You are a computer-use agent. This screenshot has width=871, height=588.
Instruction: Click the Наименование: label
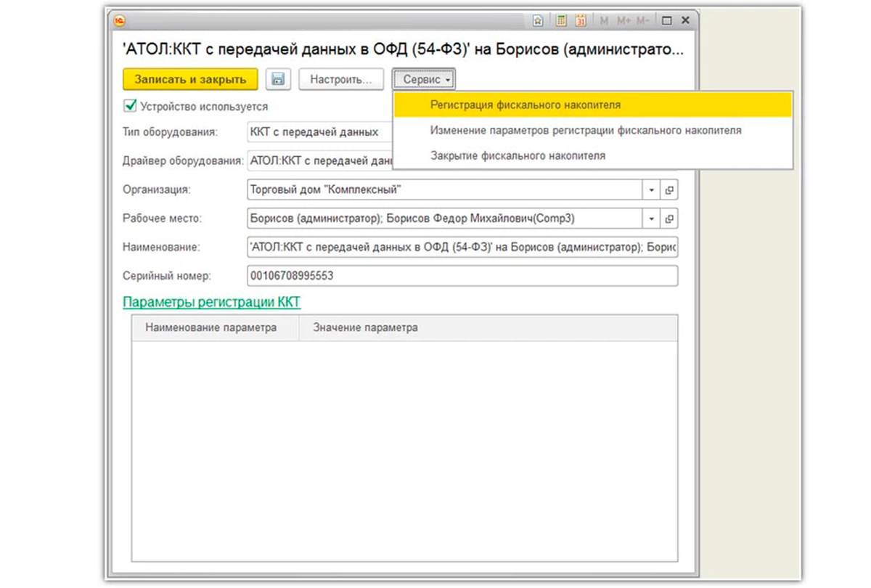click(162, 248)
